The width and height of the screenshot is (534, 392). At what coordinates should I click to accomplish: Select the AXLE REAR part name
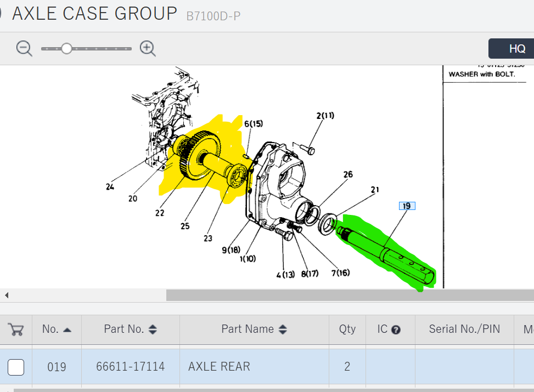(219, 366)
